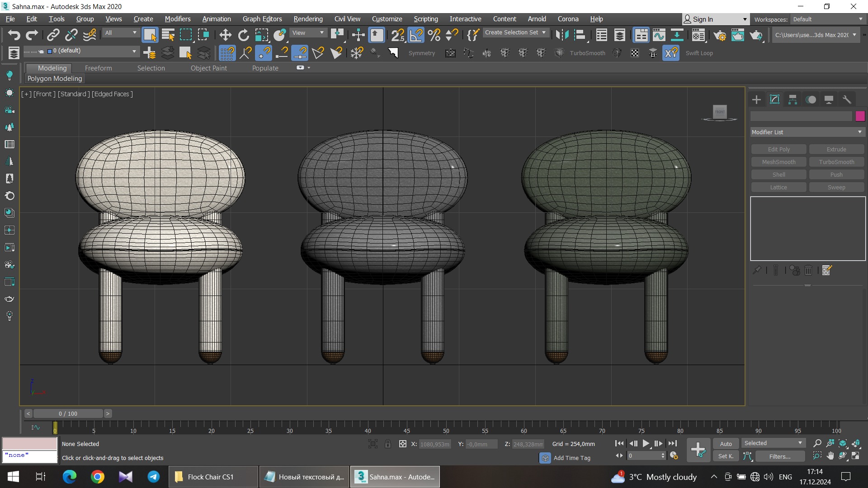868x488 pixels.
Task: Open the Graph Editors menu
Action: point(262,19)
